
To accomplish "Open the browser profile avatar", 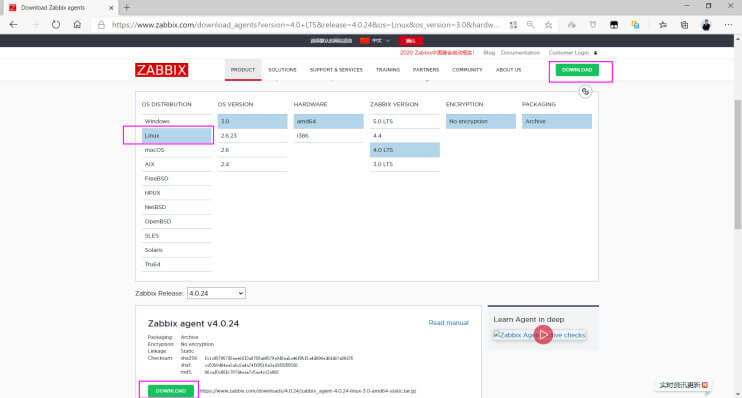I will coord(706,25).
